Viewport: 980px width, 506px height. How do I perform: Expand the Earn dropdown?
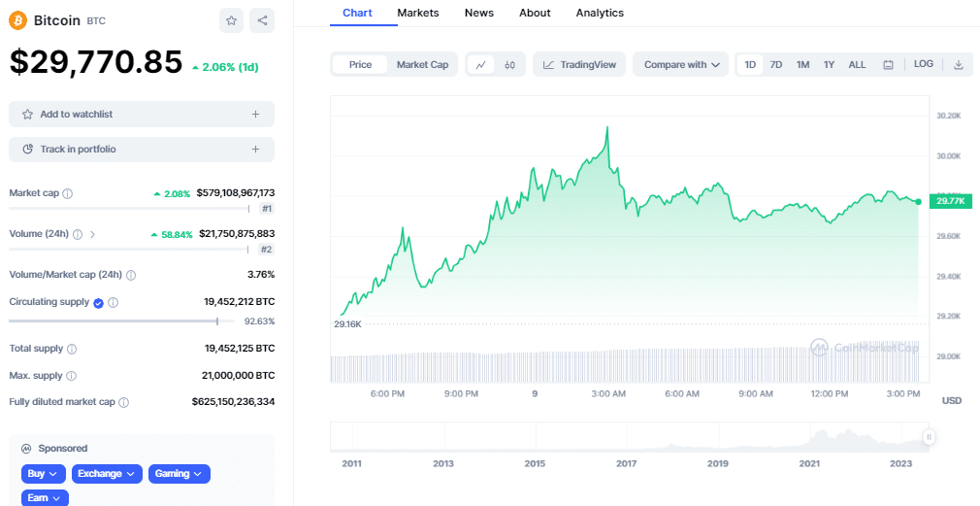pyautogui.click(x=45, y=498)
